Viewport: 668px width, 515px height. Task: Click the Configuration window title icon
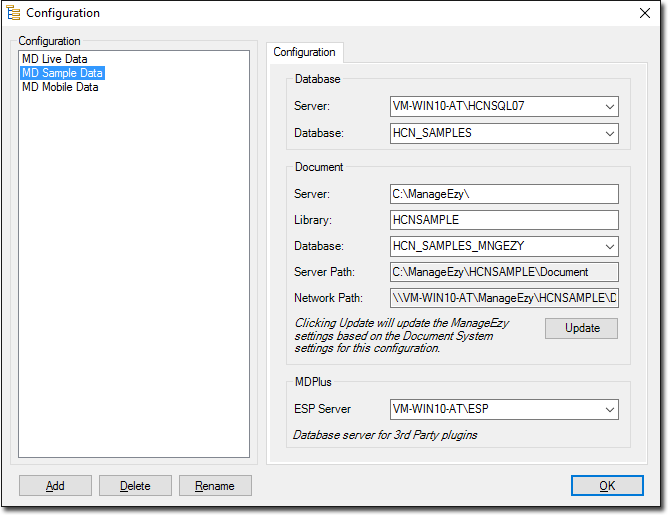(13, 13)
